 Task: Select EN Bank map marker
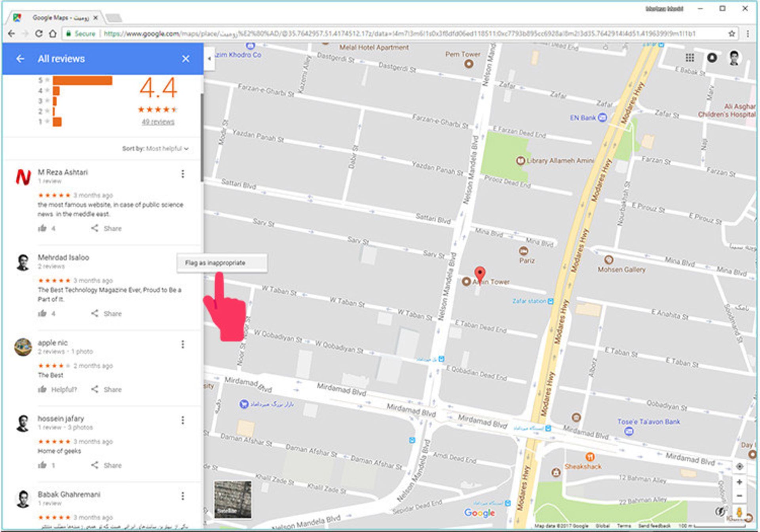coord(602,118)
